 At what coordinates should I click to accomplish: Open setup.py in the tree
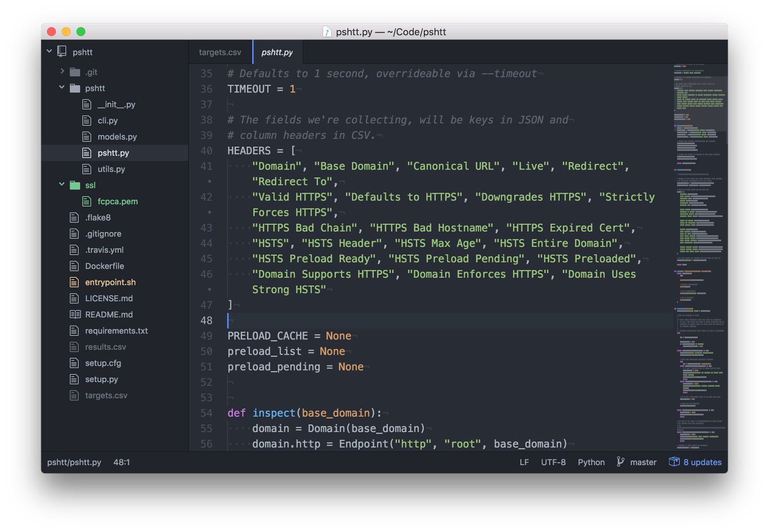101,379
